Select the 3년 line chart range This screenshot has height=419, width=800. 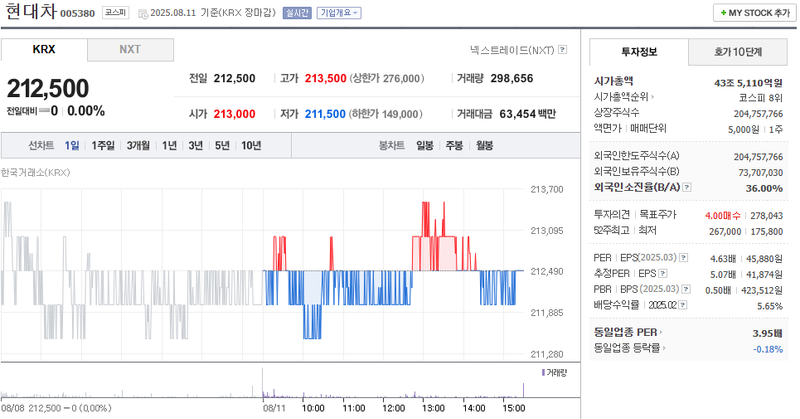[x=196, y=145]
